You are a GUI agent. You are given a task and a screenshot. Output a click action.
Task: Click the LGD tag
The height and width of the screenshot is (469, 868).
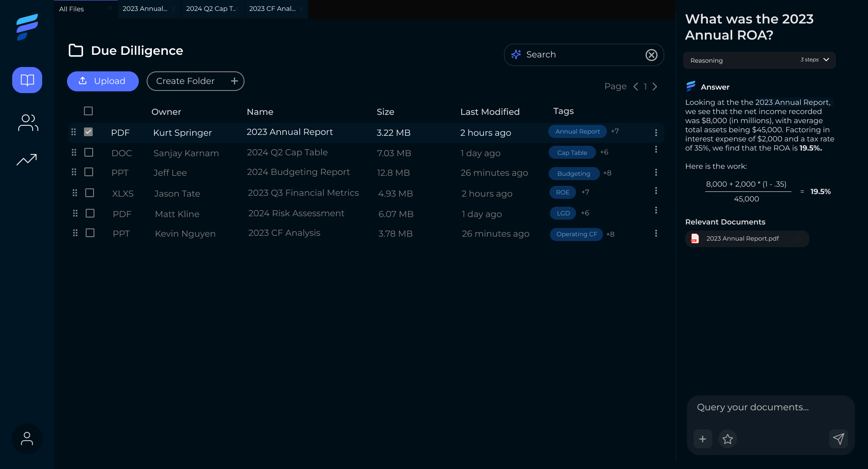tap(563, 213)
